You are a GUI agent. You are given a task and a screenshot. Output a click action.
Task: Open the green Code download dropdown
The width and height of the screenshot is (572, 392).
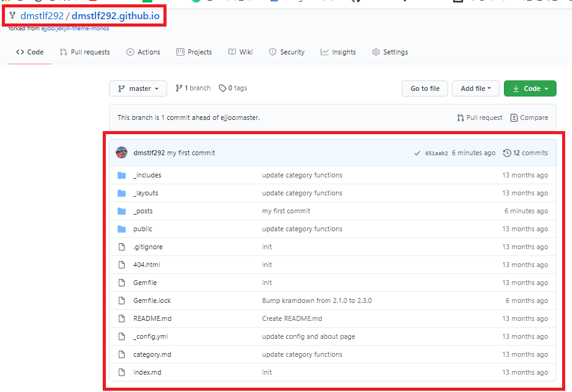(x=530, y=88)
